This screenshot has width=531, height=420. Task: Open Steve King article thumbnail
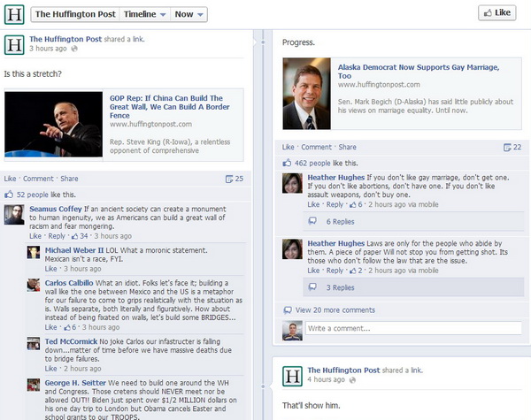coord(53,124)
